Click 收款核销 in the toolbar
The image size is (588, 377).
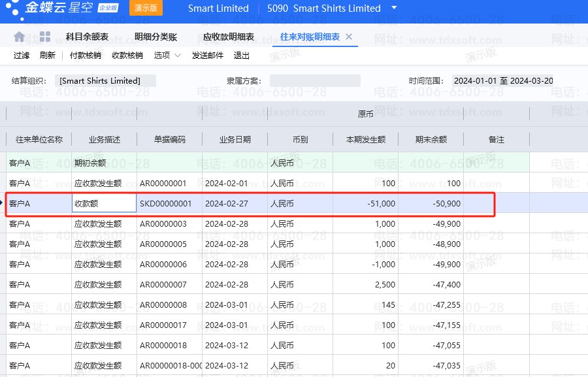tap(127, 56)
